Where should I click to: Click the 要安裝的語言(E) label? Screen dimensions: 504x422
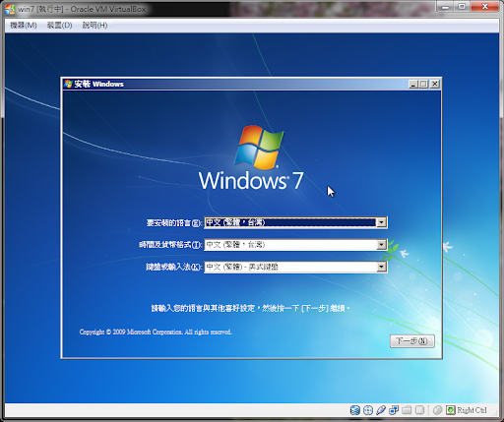[174, 223]
